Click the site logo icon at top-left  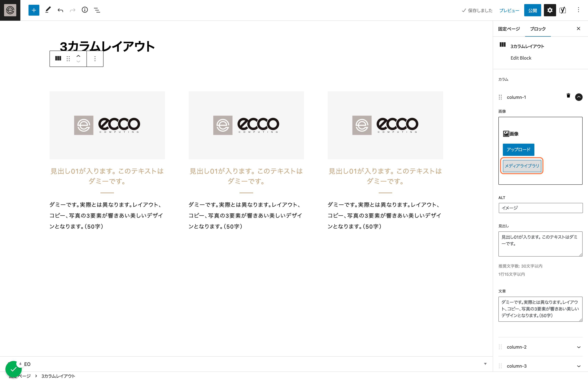point(10,10)
